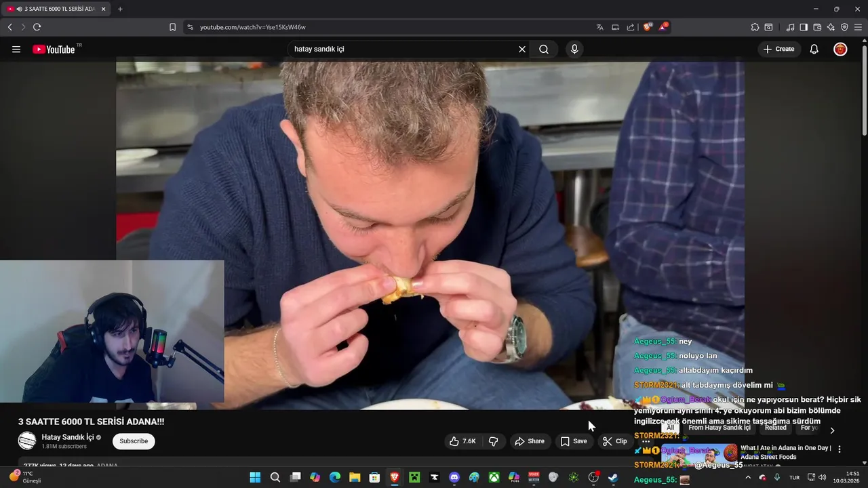Image resolution: width=868 pixels, height=488 pixels.
Task: Bookmark this page in the address bar
Action: (172, 27)
